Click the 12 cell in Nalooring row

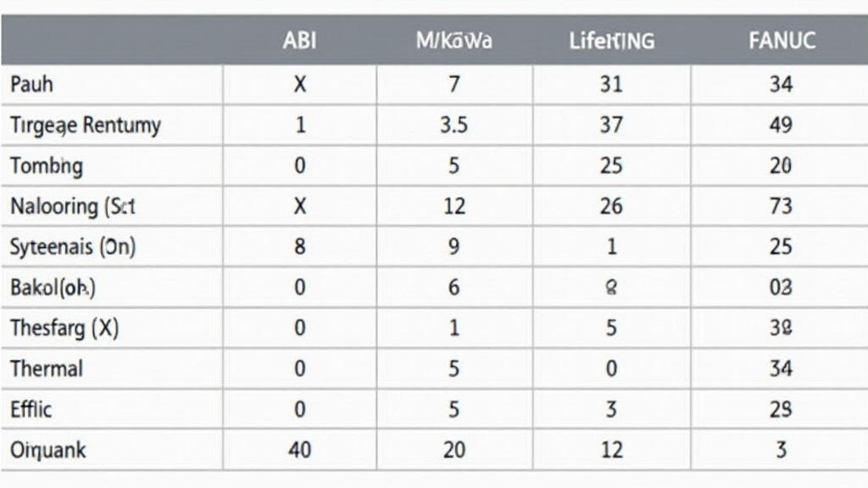click(454, 206)
